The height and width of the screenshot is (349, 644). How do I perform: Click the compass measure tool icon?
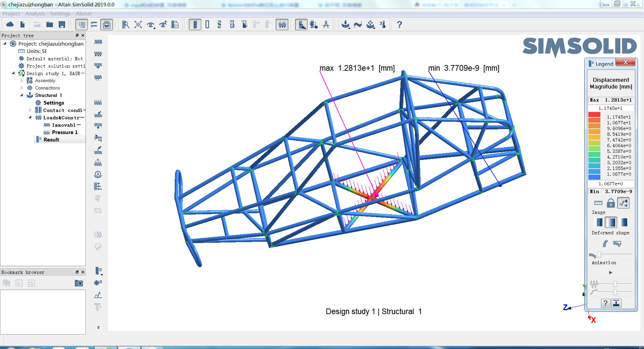point(326,24)
